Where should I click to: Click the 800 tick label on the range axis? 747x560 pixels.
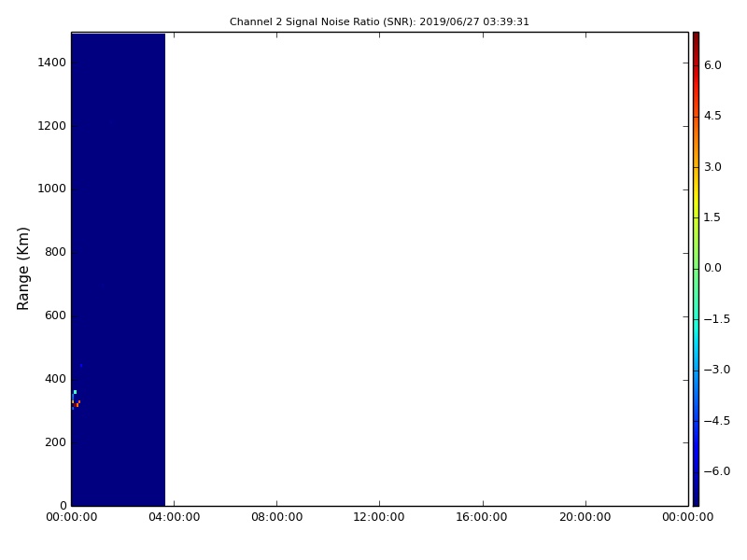point(55,252)
